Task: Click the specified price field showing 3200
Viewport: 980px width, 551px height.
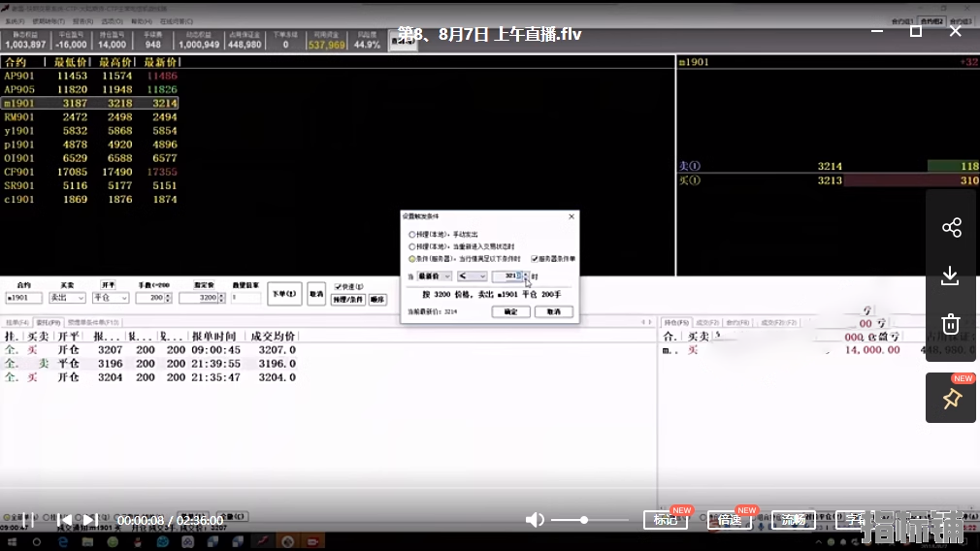Action: (199, 298)
